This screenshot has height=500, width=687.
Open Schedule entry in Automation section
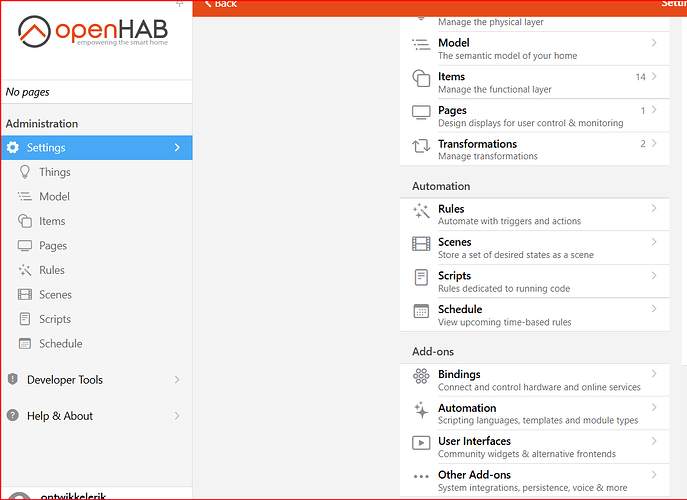(535, 315)
